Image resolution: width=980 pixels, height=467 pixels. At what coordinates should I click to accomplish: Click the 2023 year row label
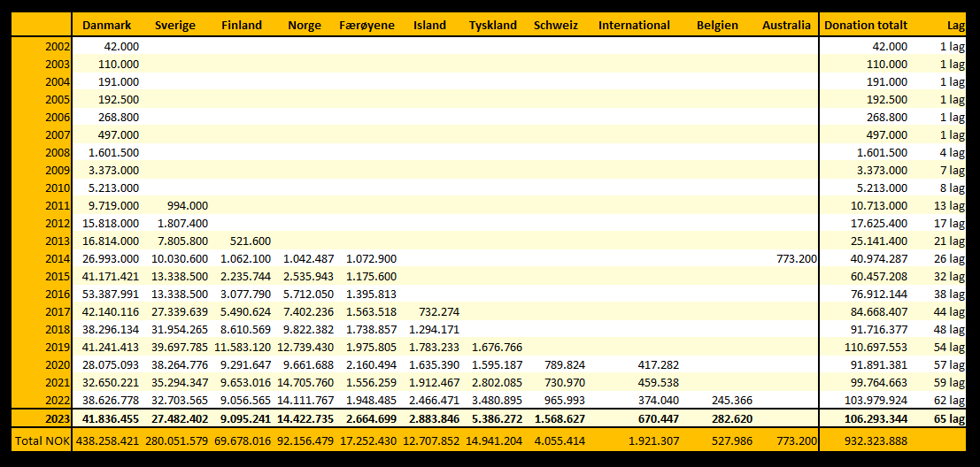pyautogui.click(x=57, y=417)
